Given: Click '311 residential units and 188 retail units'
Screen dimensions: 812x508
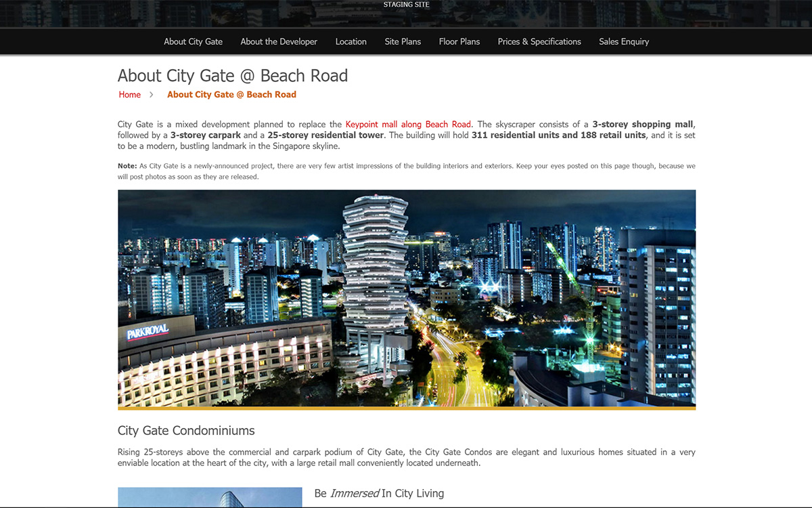Looking at the screenshot, I should [x=559, y=135].
